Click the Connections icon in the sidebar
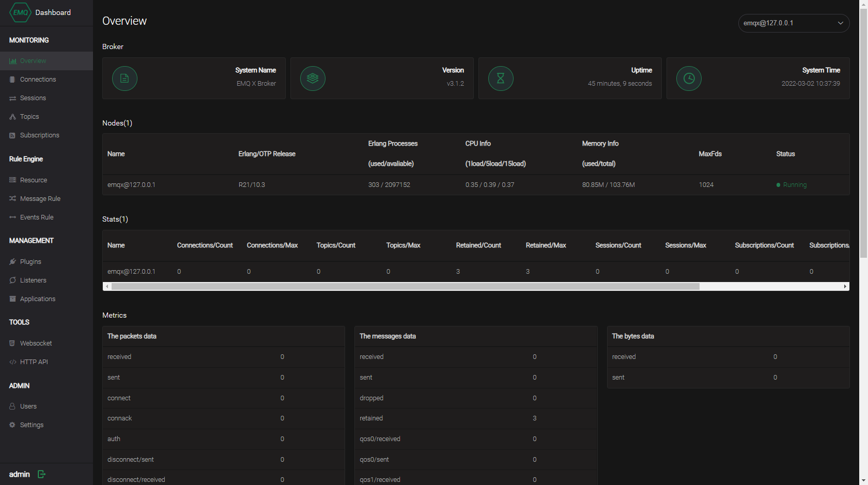Viewport: 868px width, 485px height. pyautogui.click(x=12, y=79)
